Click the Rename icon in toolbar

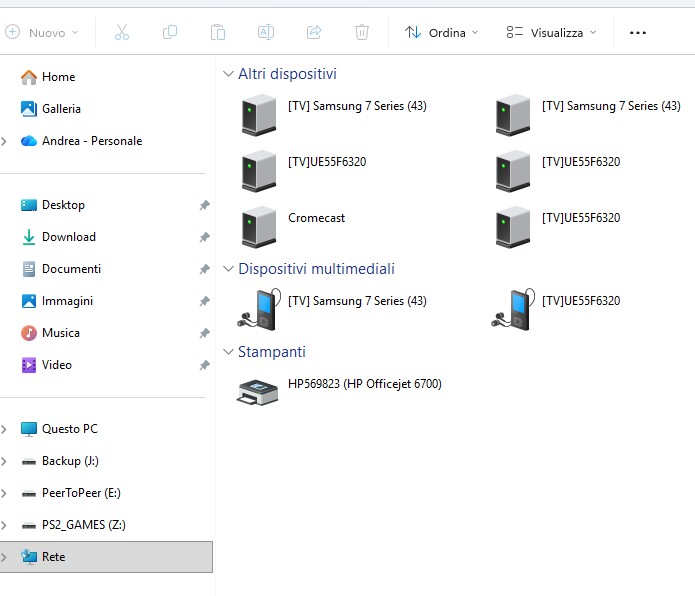[x=266, y=32]
